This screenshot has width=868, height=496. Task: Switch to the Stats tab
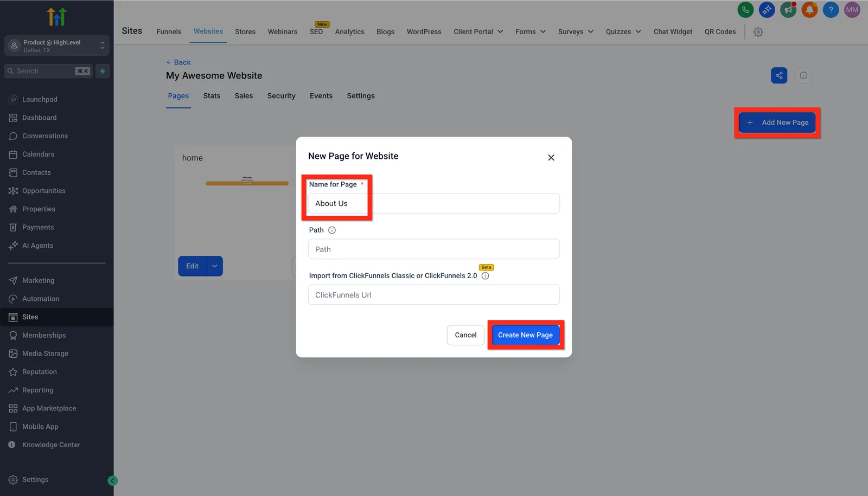pyautogui.click(x=212, y=96)
